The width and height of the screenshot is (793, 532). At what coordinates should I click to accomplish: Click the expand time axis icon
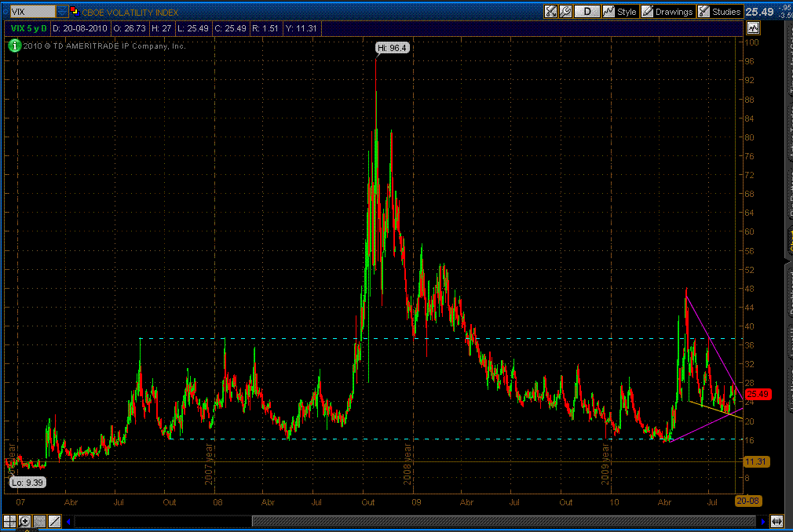[777, 521]
